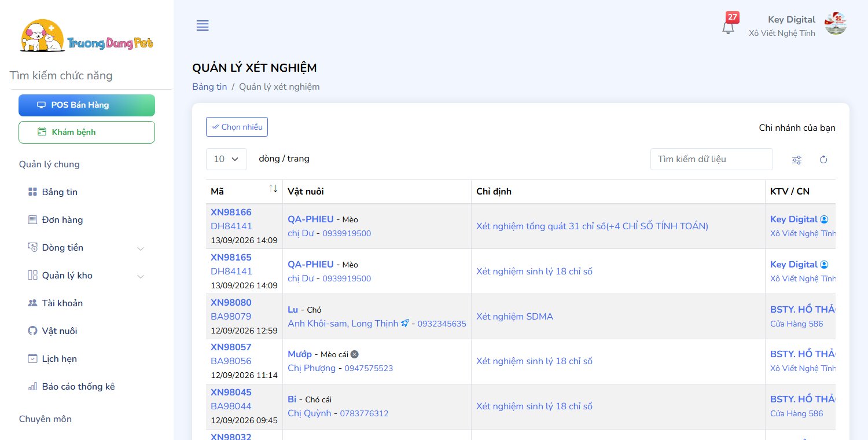Refresh the table with the reload icon
This screenshot has width=868, height=440.
[x=823, y=160]
